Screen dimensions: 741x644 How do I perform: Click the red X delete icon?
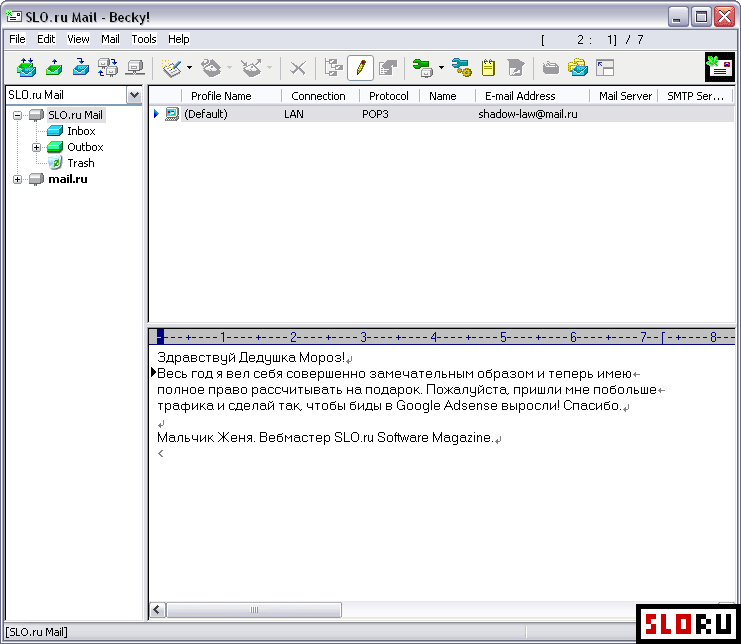click(x=297, y=68)
